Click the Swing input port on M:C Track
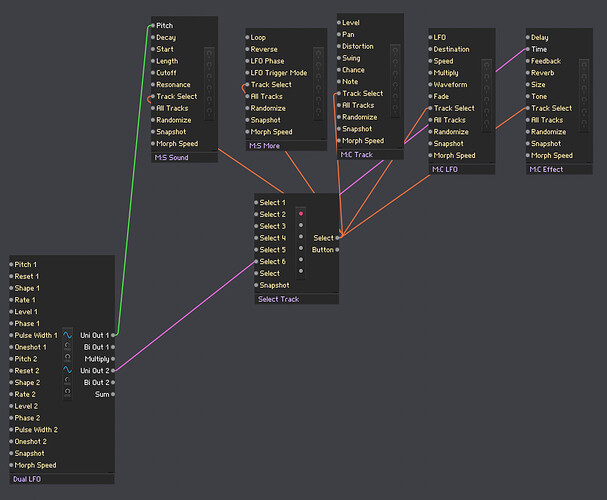Image resolution: width=607 pixels, height=500 pixels. (339, 58)
